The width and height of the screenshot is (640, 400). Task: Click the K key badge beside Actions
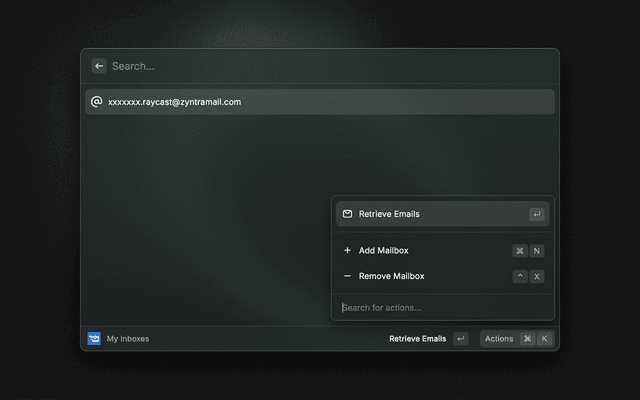tap(544, 339)
